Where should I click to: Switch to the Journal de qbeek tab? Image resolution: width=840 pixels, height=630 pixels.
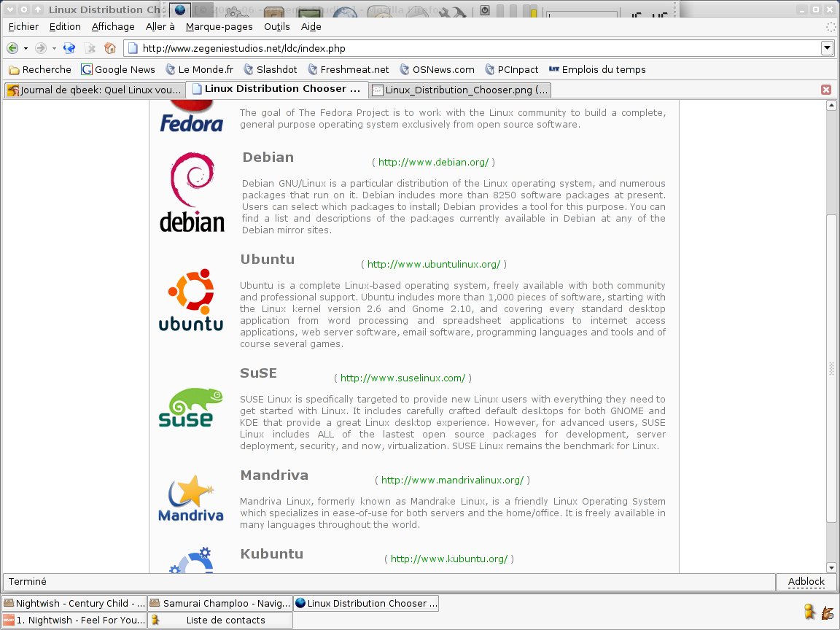(93, 90)
